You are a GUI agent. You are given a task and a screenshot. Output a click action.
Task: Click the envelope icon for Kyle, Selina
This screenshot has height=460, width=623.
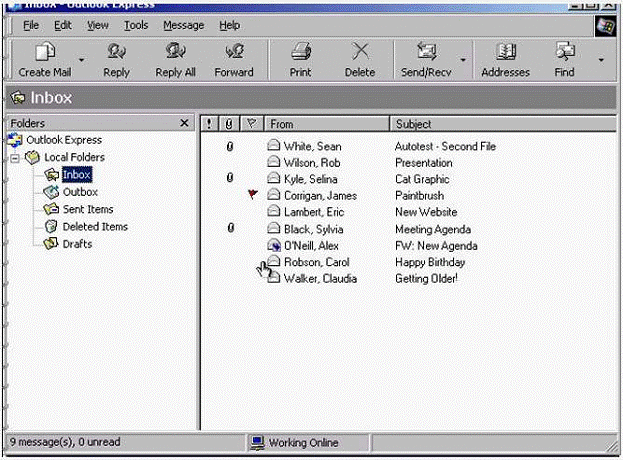point(273,178)
